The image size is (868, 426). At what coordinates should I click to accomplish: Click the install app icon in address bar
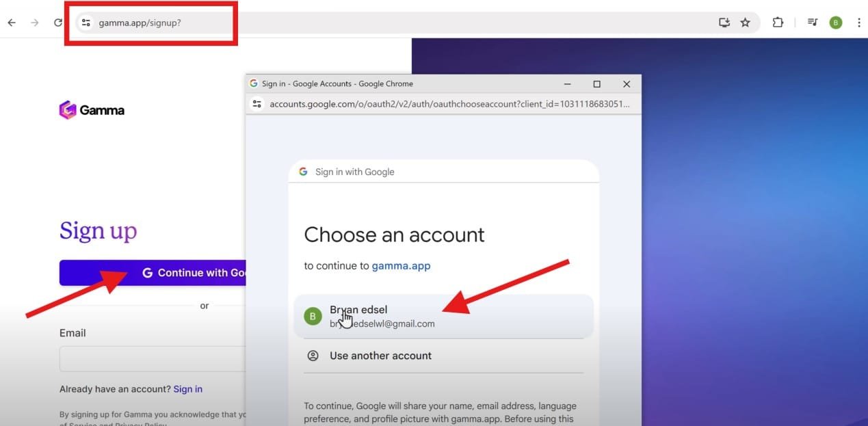click(x=724, y=23)
